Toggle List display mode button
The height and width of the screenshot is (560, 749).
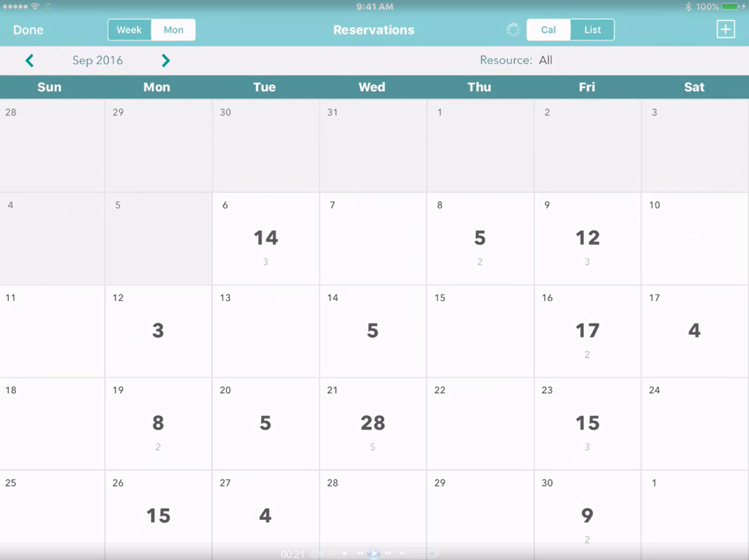point(591,30)
